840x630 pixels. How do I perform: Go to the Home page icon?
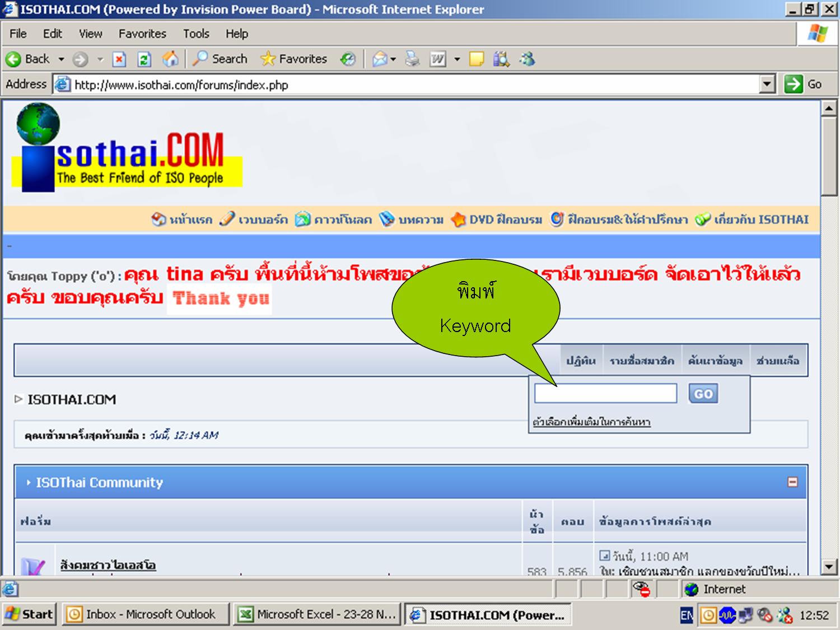tap(170, 59)
